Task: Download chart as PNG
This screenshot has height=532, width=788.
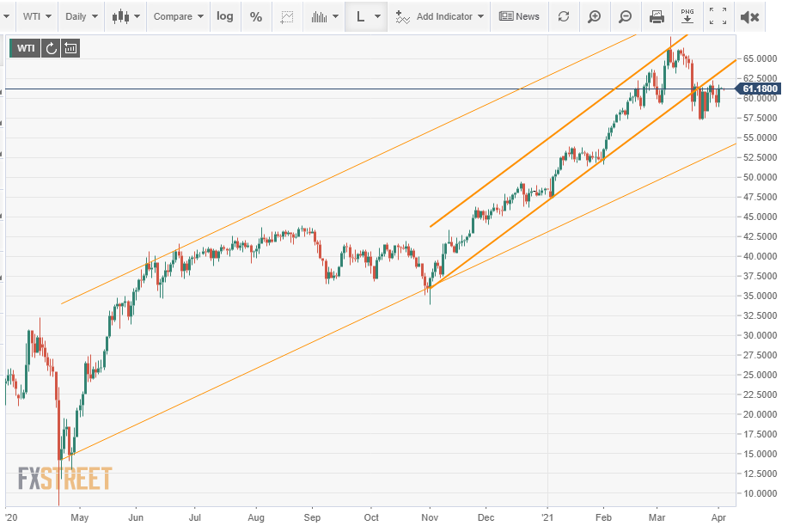Action: point(687,16)
